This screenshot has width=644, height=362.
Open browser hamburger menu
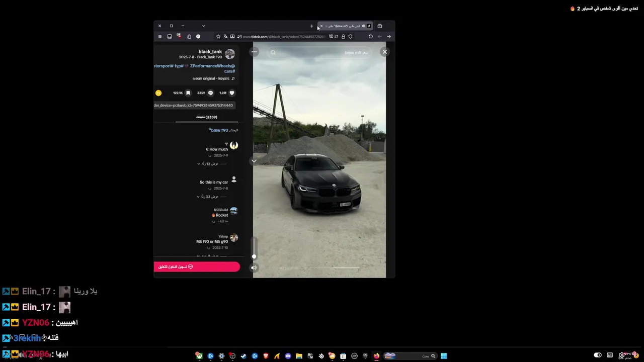160,36
